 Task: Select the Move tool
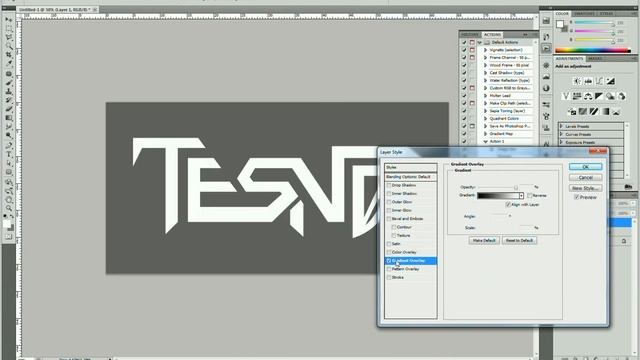[x=9, y=20]
